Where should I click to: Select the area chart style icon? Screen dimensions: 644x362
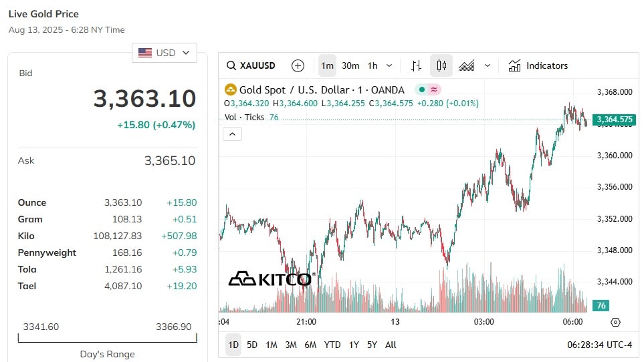click(x=467, y=65)
